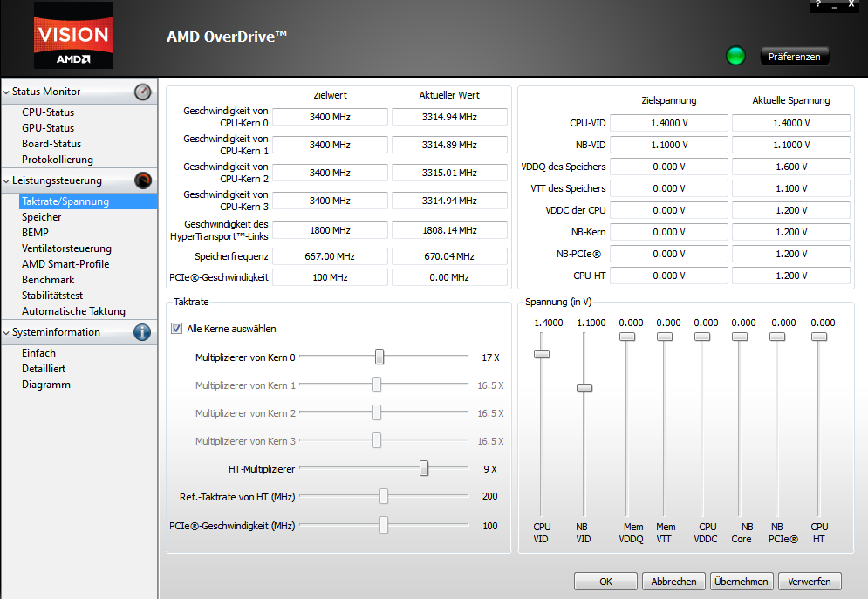
Task: Click the Multiplizierer von Kern 0 slider handle
Action: pyautogui.click(x=379, y=357)
